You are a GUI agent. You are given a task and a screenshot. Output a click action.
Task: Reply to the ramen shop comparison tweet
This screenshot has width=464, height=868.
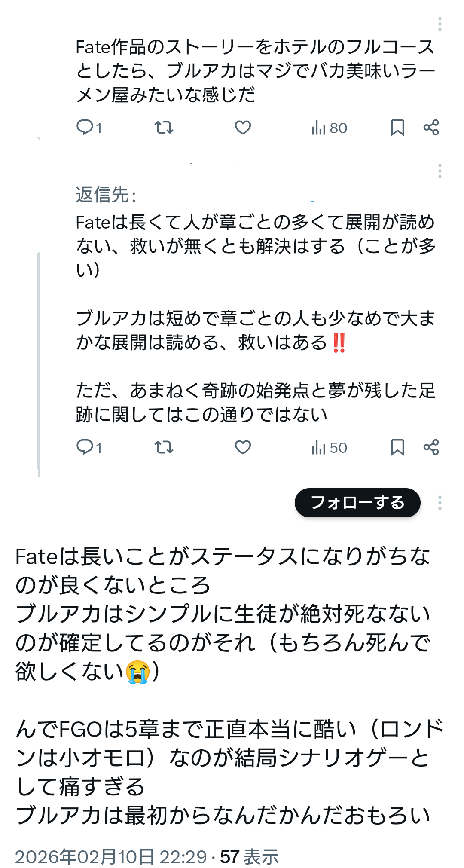(85, 128)
